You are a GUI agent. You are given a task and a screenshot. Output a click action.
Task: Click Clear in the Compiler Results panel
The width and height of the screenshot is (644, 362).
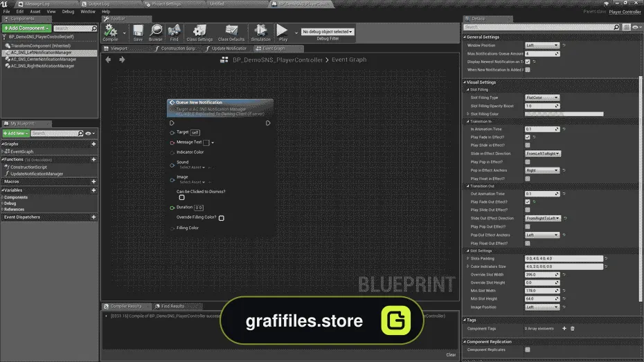[451, 354]
